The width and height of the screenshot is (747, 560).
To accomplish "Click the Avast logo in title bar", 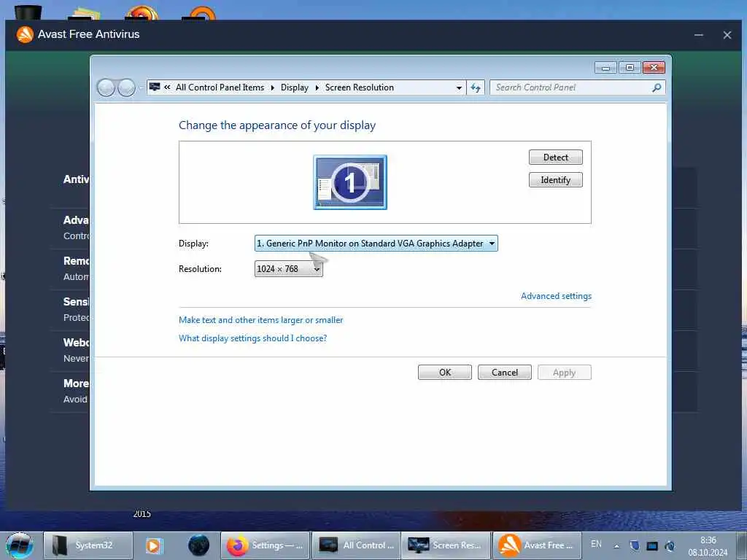I will coord(25,34).
